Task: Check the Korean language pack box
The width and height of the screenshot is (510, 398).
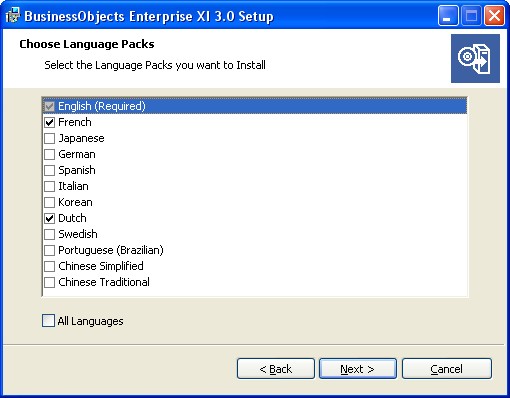Action: (49, 202)
